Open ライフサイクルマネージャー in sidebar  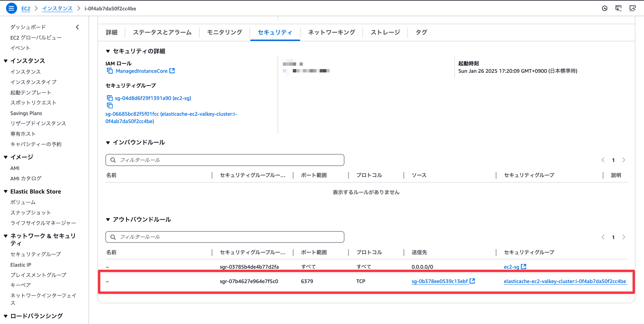point(43,223)
